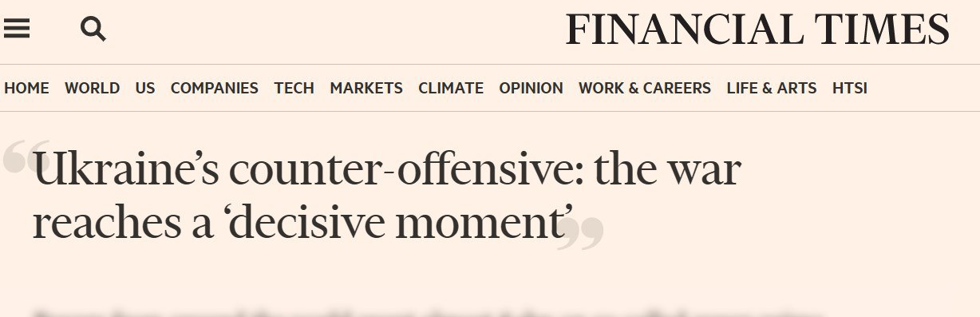Viewport: 980px width, 317px height.
Task: Open the OPINION section
Action: coord(531,89)
